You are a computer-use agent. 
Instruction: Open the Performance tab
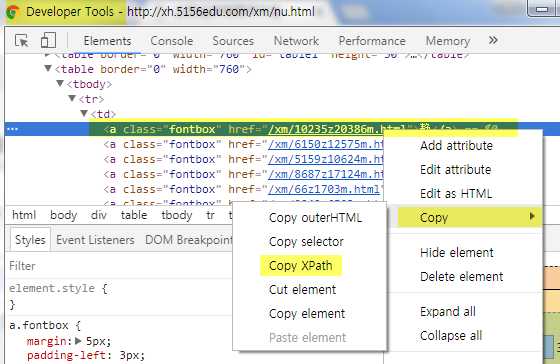point(372,41)
